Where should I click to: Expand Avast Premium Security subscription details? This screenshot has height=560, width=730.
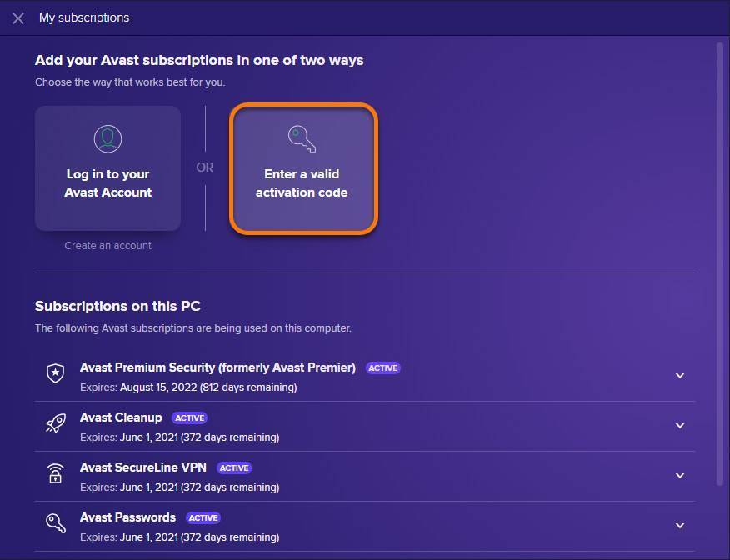pyautogui.click(x=679, y=376)
